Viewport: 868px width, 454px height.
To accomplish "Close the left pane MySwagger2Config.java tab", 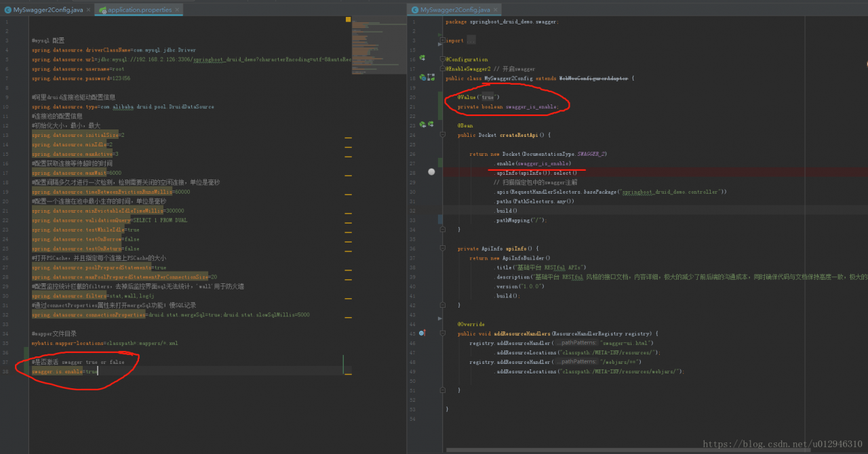I will tap(89, 10).
